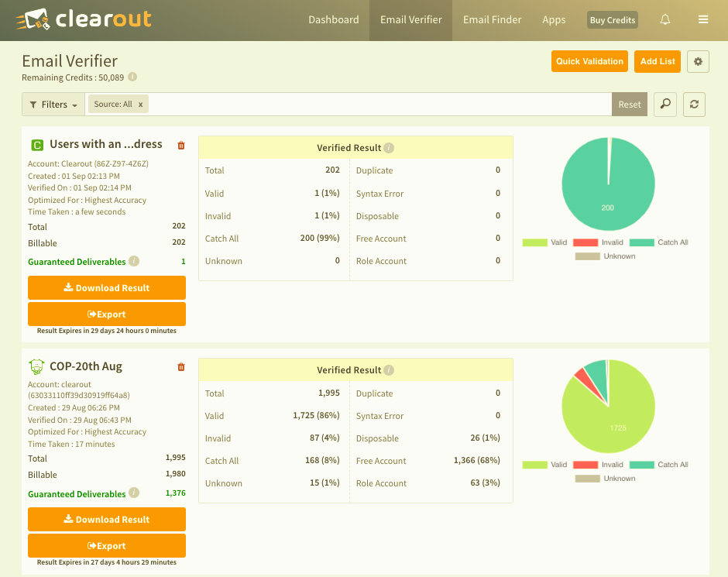Delete the COP-20th Aug list

coord(181,366)
